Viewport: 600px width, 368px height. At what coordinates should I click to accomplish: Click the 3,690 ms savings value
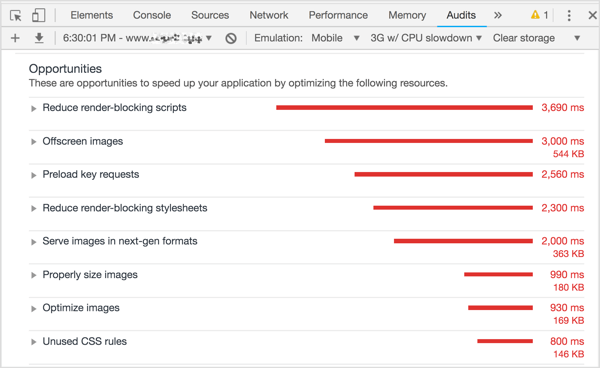[562, 107]
